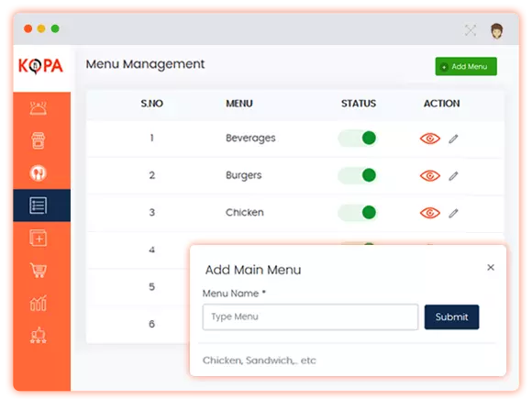Close the Add Main Menu dialog
This screenshot has height=400, width=532.
pos(491,267)
